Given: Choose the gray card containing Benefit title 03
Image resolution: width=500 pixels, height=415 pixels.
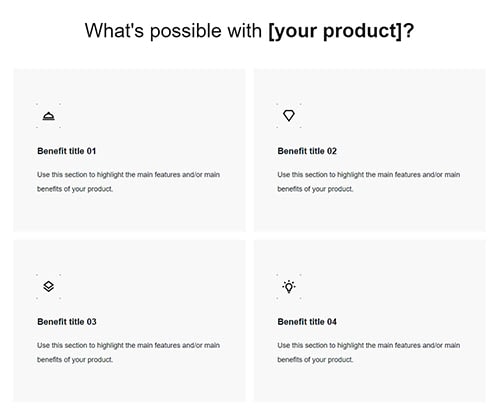Looking at the screenshot, I should click(129, 321).
